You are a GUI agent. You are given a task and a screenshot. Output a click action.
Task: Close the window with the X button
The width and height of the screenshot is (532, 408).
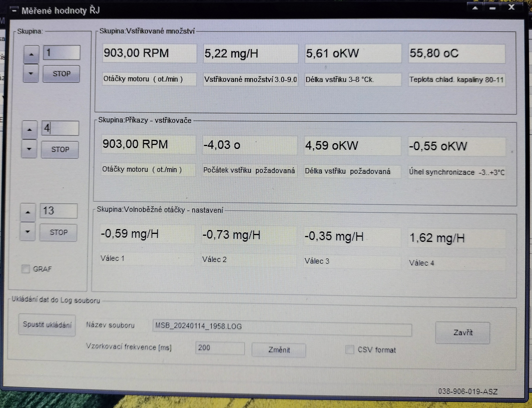pos(511,8)
